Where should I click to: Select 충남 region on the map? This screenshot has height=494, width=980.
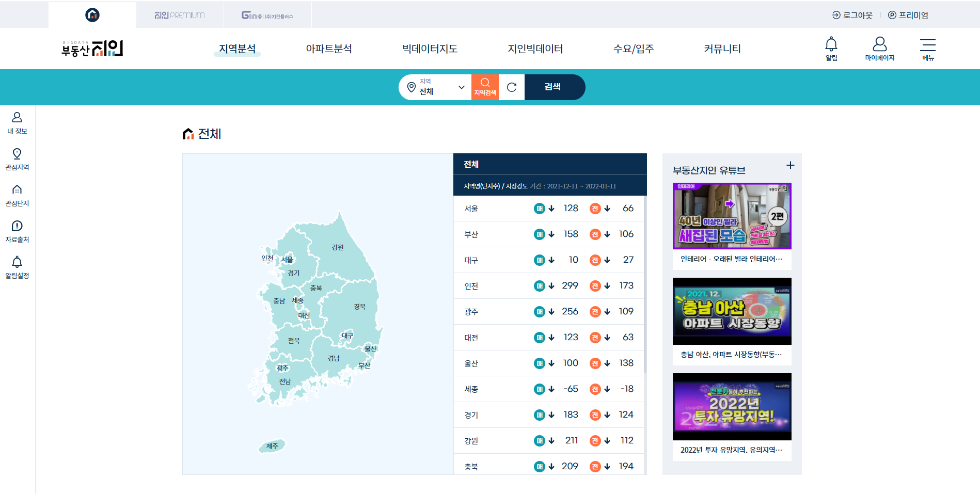coord(279,301)
